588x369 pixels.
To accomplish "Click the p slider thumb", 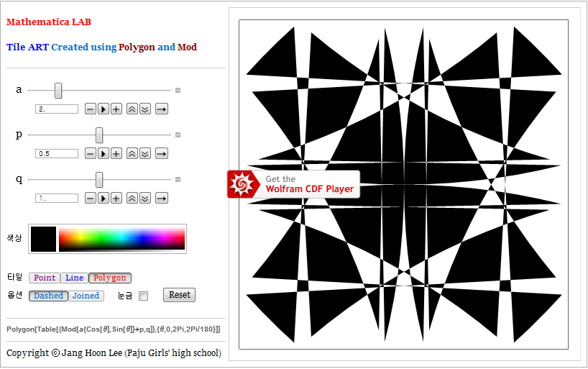I will 99,135.
